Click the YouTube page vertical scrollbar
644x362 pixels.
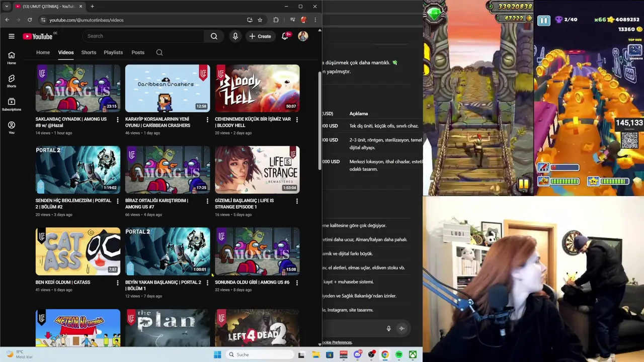tap(319, 121)
